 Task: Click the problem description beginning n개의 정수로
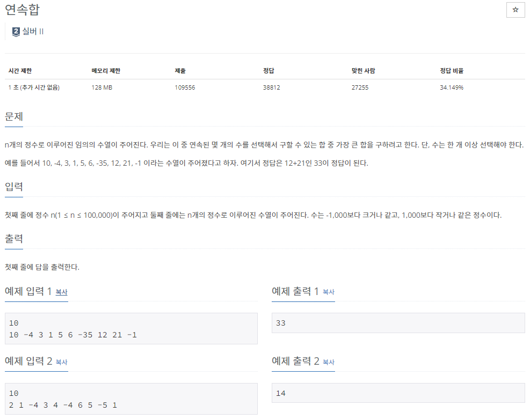[x=264, y=145]
